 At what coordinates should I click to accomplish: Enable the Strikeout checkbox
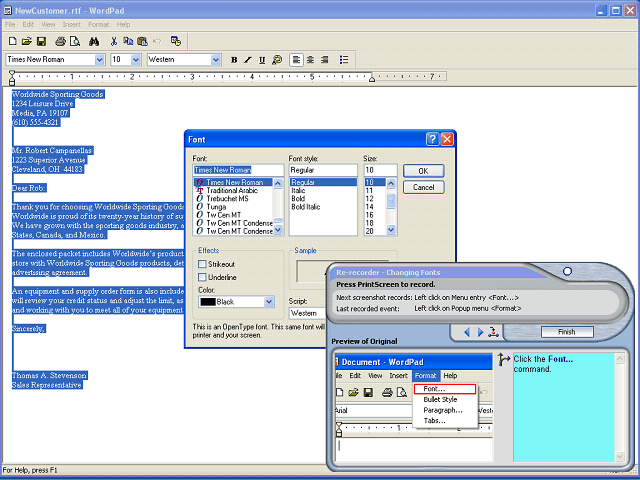(x=202, y=264)
